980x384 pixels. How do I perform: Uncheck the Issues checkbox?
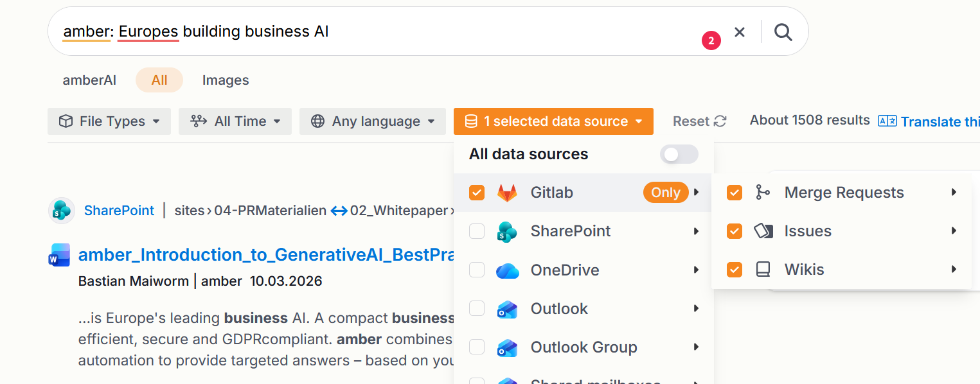pos(735,231)
